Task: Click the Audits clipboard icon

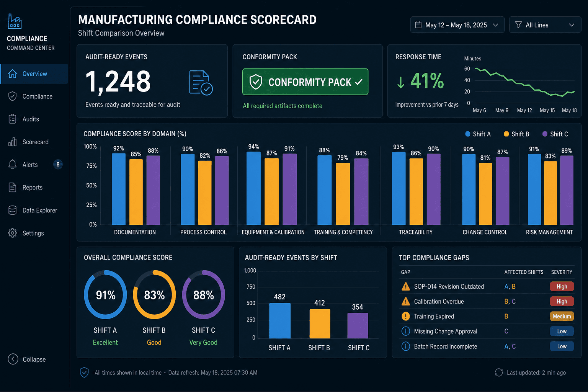Action: click(12, 119)
